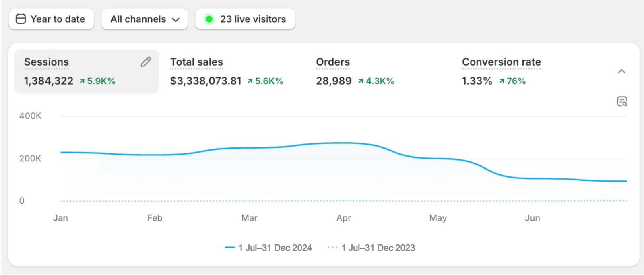Click the pencil edit icon on Sessions card
Image resolution: width=644 pixels, height=275 pixels.
coord(146,62)
